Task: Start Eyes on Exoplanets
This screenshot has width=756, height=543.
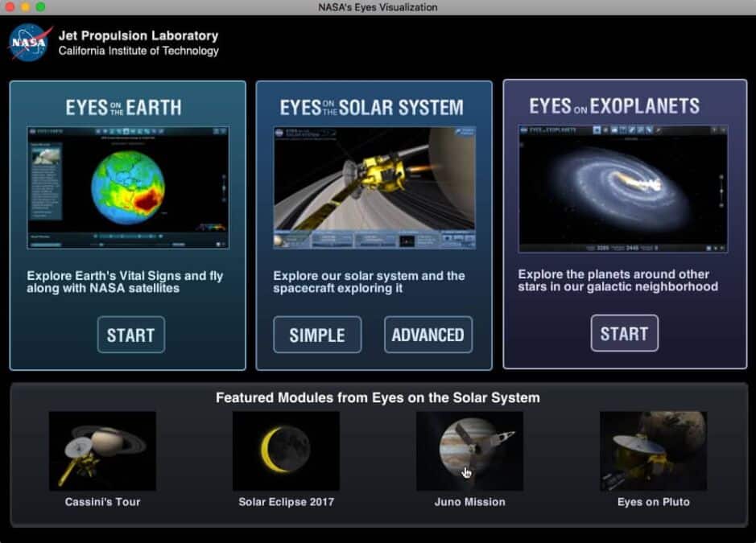Action: [x=625, y=333]
